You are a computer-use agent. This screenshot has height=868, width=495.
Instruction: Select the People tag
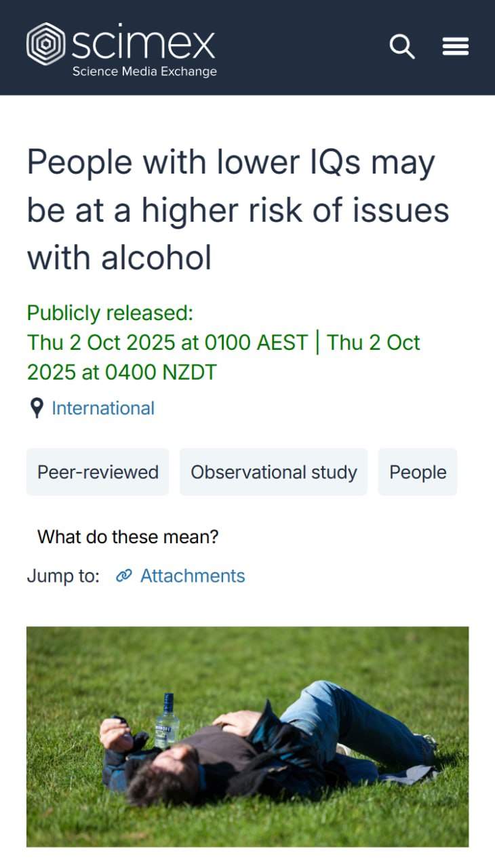point(418,472)
